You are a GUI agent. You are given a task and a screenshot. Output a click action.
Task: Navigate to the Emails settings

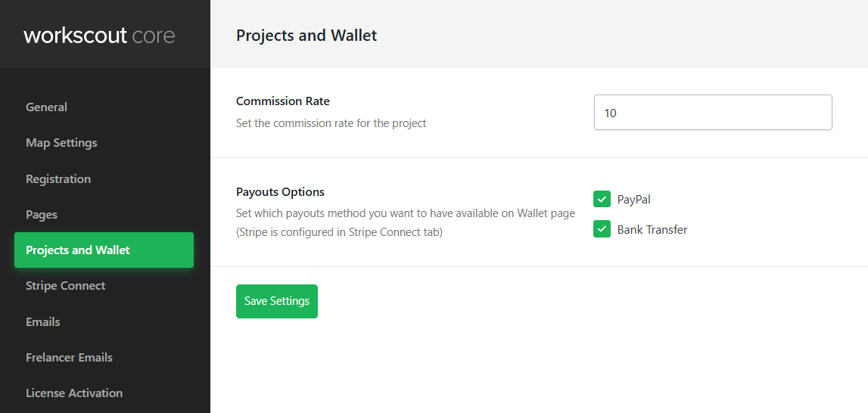coord(43,322)
